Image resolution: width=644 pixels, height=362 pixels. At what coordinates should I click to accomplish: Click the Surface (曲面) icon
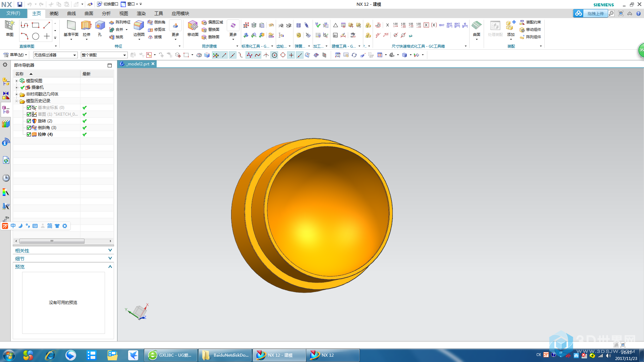click(477, 25)
